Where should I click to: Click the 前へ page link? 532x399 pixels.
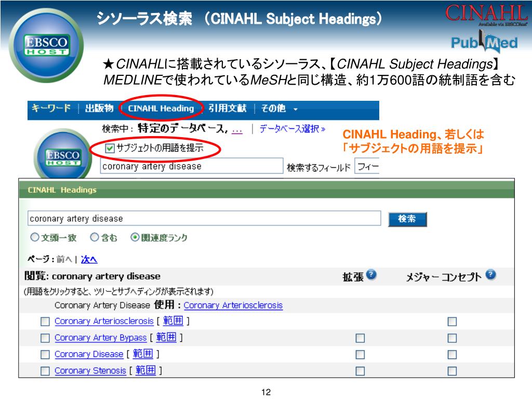pos(64,260)
